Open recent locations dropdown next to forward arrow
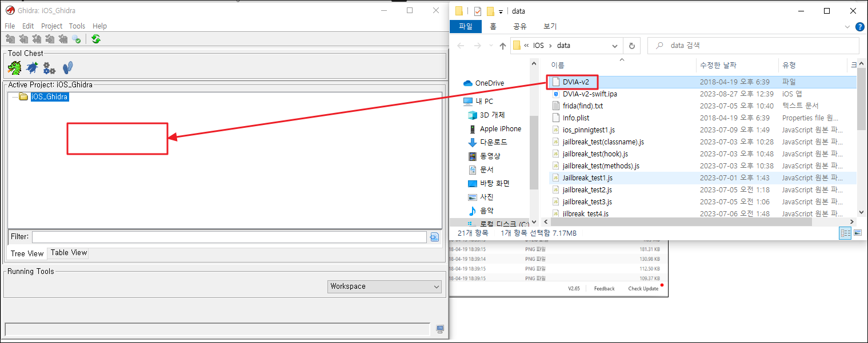Image resolution: width=868 pixels, height=343 pixels. [491, 46]
